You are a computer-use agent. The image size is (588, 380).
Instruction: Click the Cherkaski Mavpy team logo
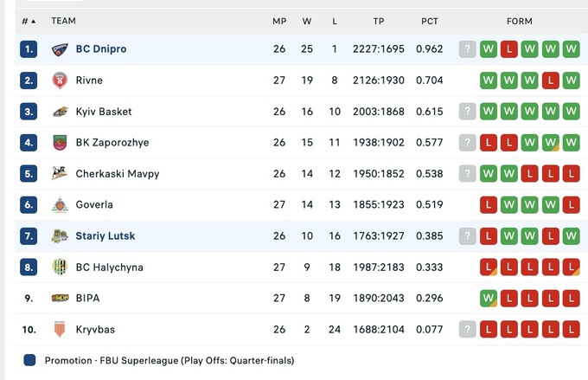point(60,174)
